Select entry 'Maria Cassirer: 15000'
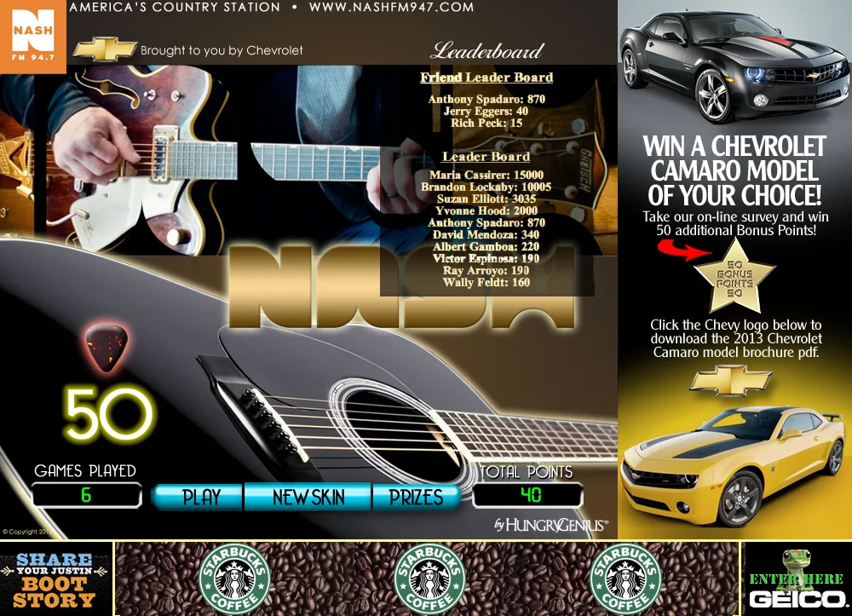The image size is (852, 616). click(486, 175)
